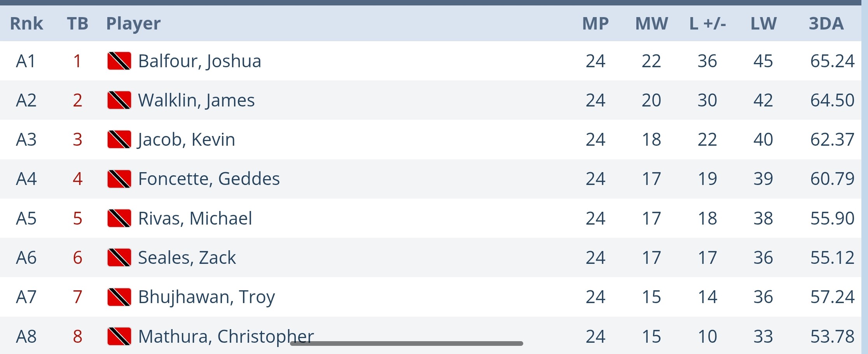Sort table by the 3DA column header
The image size is (868, 354).
tap(826, 24)
